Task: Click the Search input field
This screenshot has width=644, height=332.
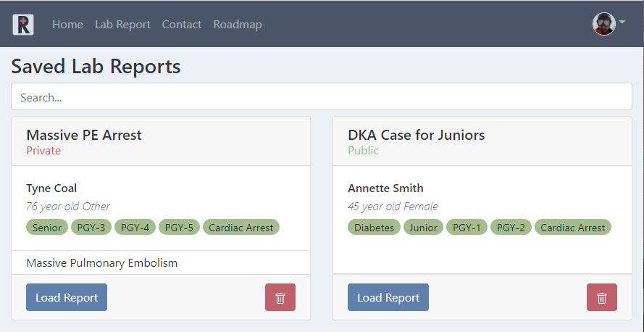Action: click(x=322, y=97)
